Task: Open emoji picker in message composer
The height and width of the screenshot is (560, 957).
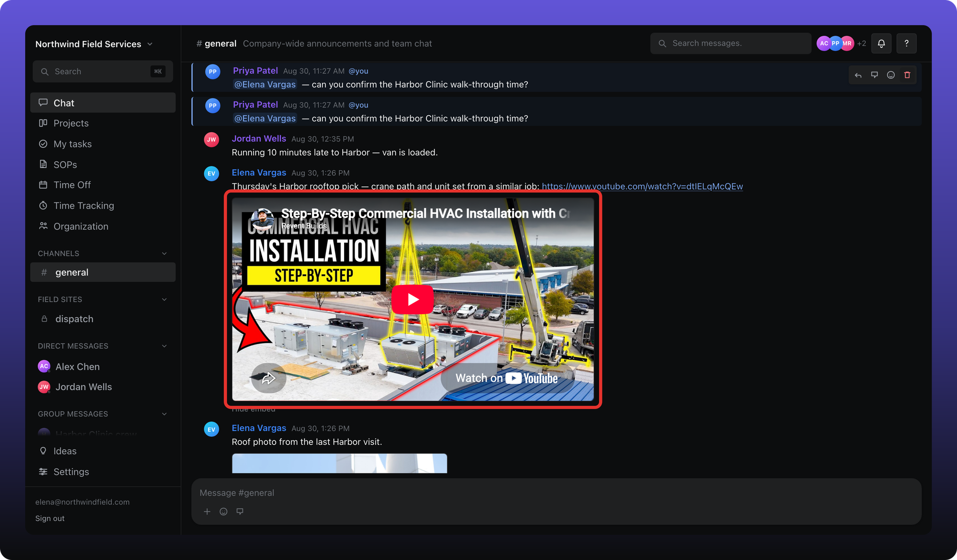Action: tap(223, 512)
